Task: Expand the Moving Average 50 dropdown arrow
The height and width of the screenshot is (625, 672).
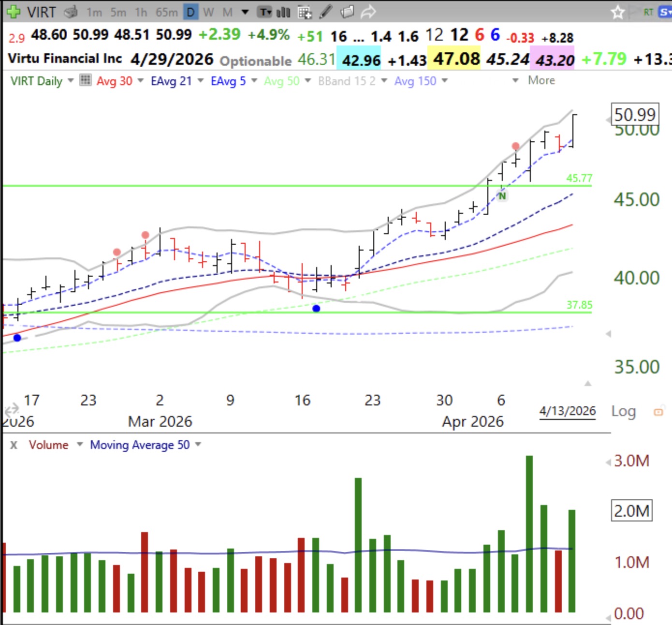Action: click(x=198, y=444)
